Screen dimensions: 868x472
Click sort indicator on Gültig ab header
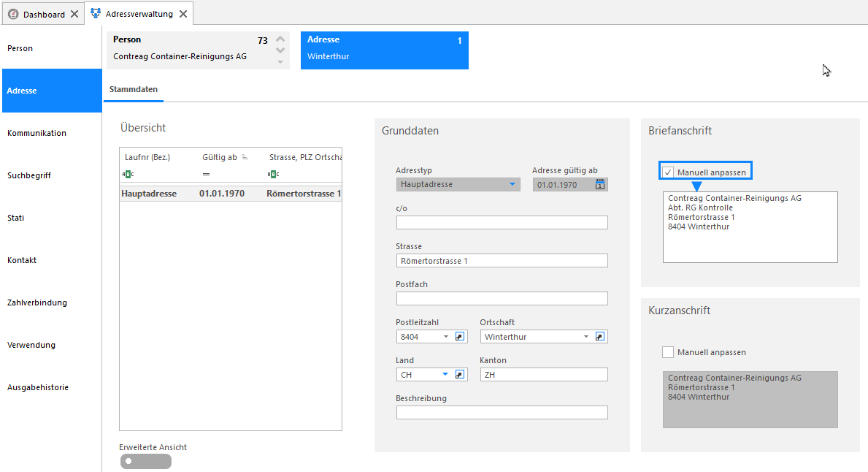[245, 157]
